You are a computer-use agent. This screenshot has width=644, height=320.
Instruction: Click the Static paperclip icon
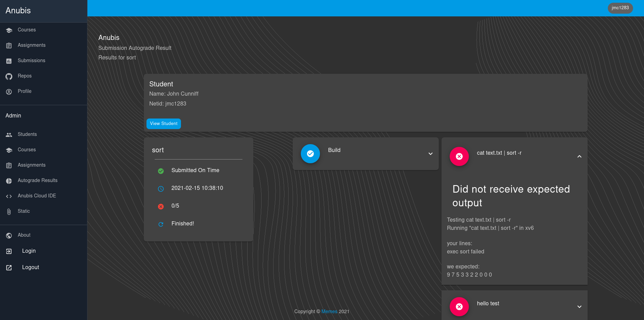click(9, 211)
